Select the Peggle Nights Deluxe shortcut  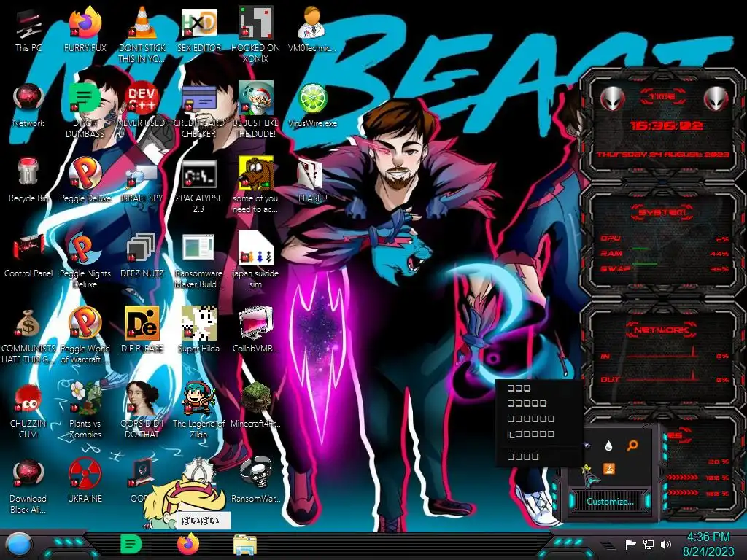tap(85, 260)
